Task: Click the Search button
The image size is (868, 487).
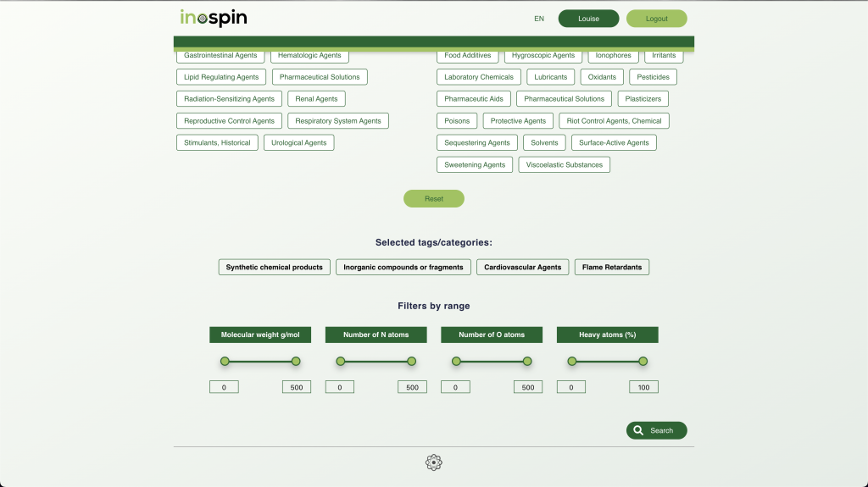Action: [x=657, y=430]
